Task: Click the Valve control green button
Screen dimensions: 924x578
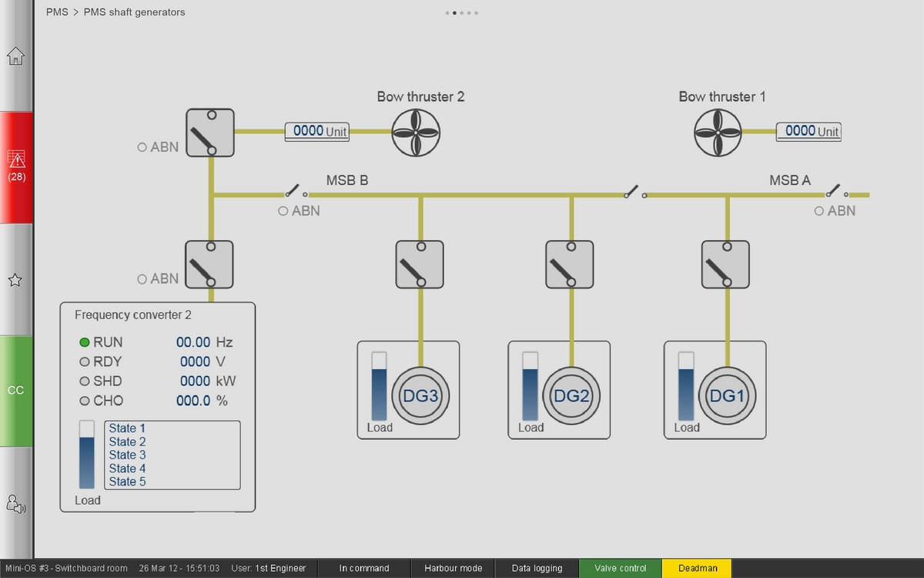Action: point(621,569)
